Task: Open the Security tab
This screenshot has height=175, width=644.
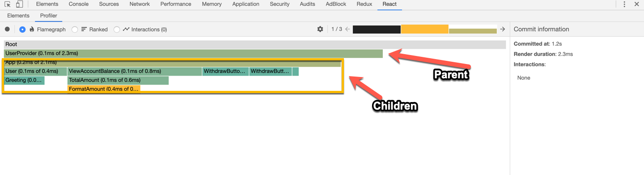Action: [x=280, y=4]
